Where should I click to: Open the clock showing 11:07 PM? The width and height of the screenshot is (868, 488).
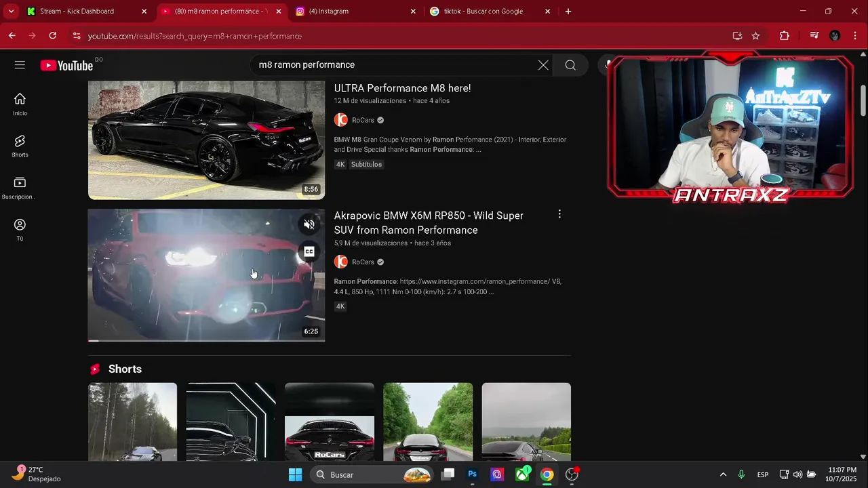[x=842, y=474]
